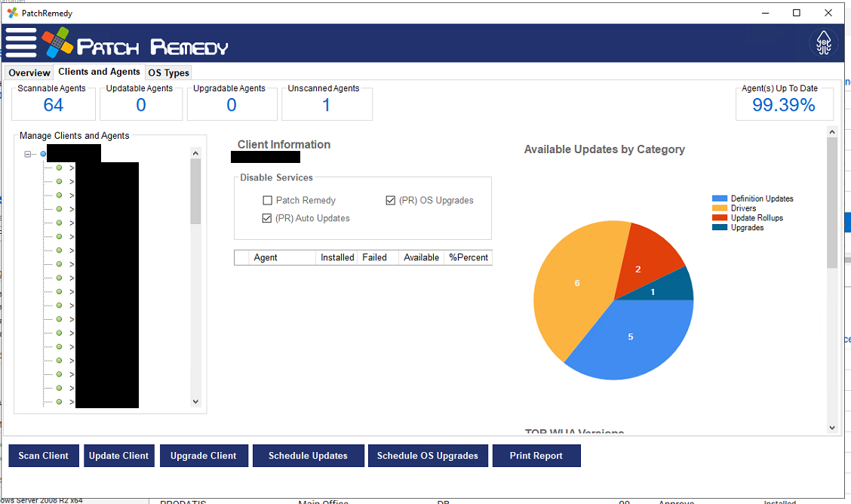
Task: Select the blue root node icon in the tree
Action: [44, 154]
